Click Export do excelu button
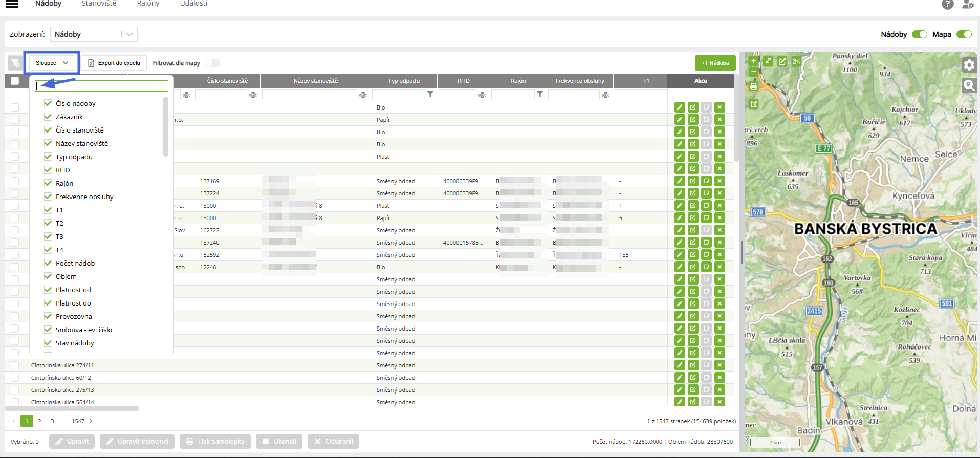This screenshot has width=980, height=458. [114, 63]
